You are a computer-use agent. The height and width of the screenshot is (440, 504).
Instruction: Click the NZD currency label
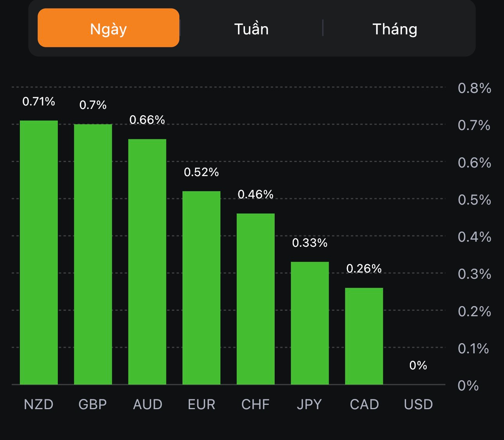39,404
